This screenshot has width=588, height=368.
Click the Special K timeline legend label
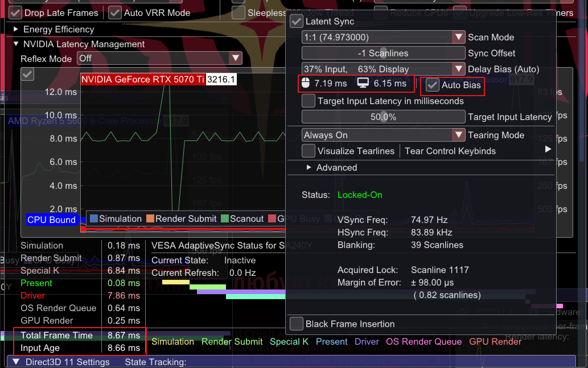click(289, 342)
